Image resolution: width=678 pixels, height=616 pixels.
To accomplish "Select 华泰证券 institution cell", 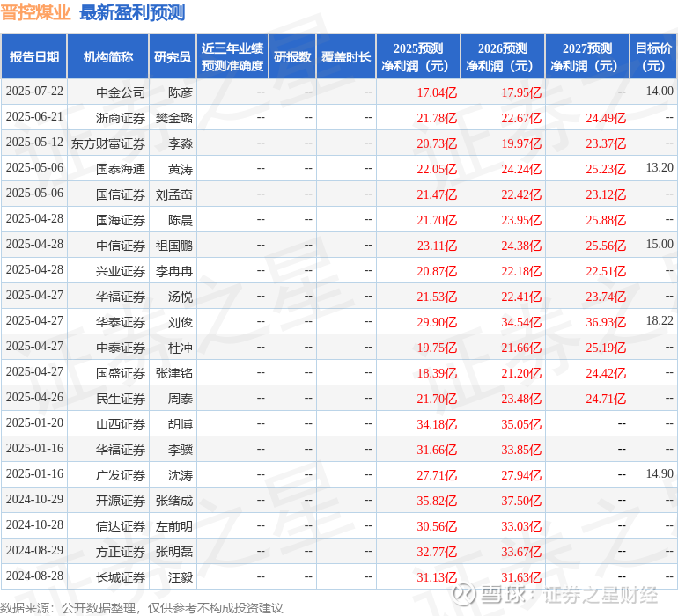I will (x=121, y=321).
